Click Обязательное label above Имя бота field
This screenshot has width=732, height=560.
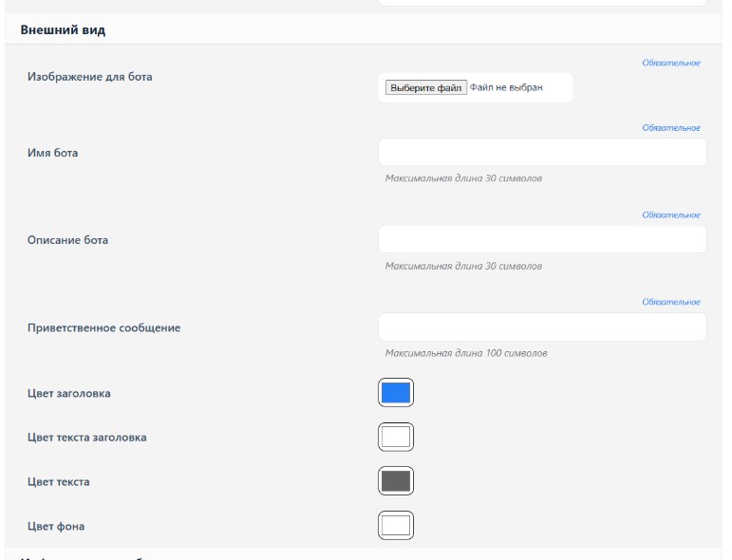[671, 128]
